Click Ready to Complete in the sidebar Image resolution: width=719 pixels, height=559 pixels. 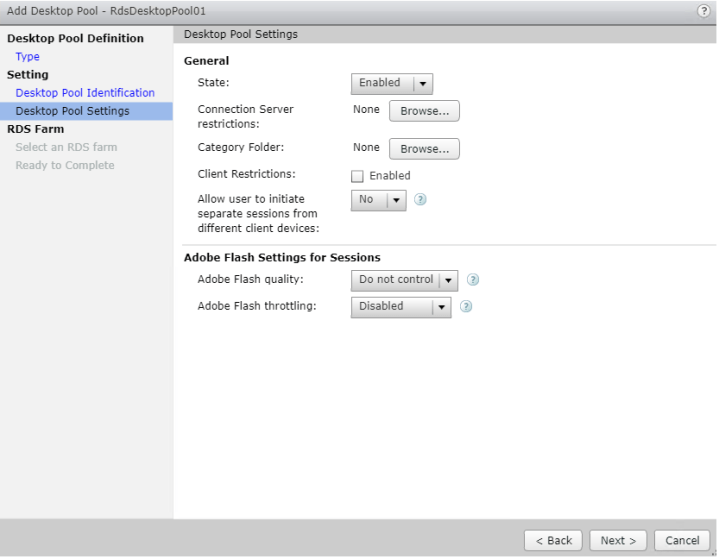[65, 165]
